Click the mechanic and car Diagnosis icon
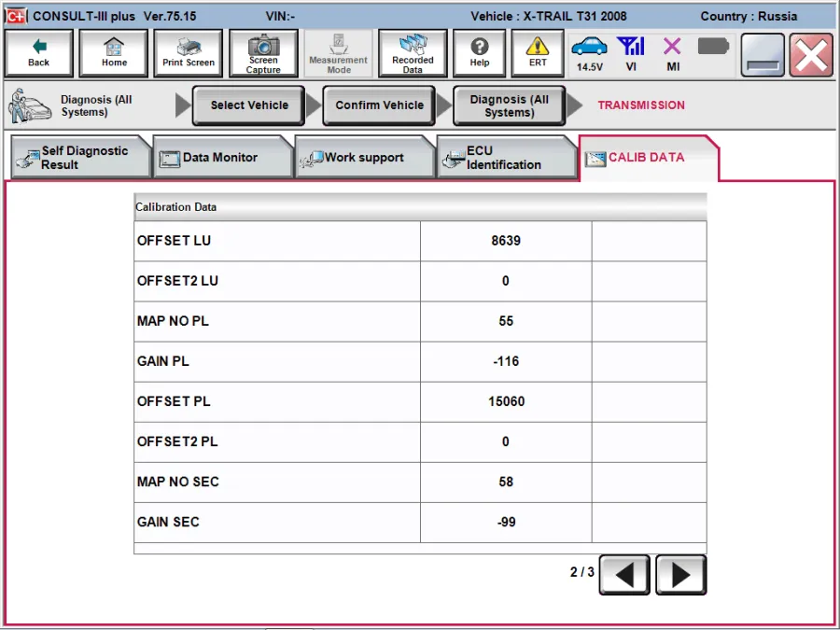The width and height of the screenshot is (840, 630). pyautogui.click(x=30, y=105)
